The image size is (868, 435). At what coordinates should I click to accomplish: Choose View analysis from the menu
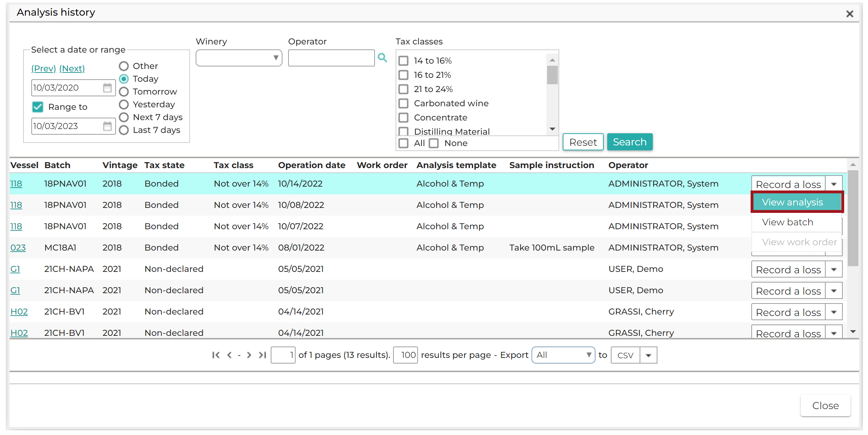coord(797,202)
